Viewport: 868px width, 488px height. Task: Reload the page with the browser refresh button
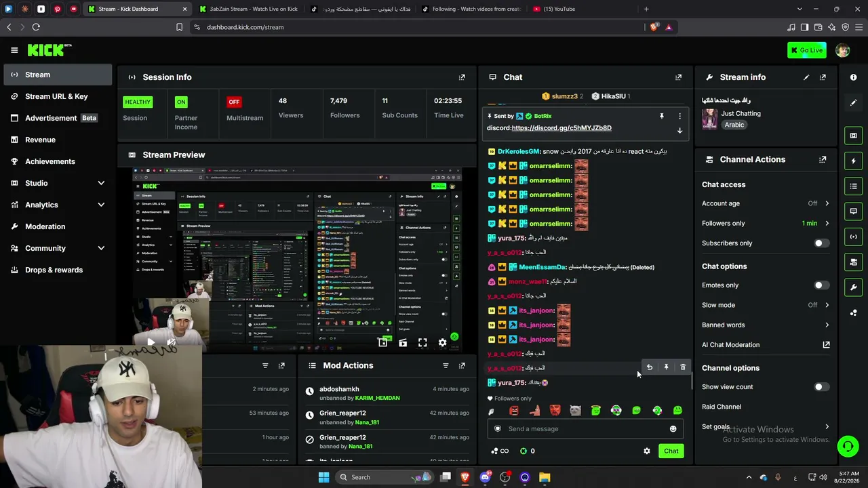coord(36,27)
